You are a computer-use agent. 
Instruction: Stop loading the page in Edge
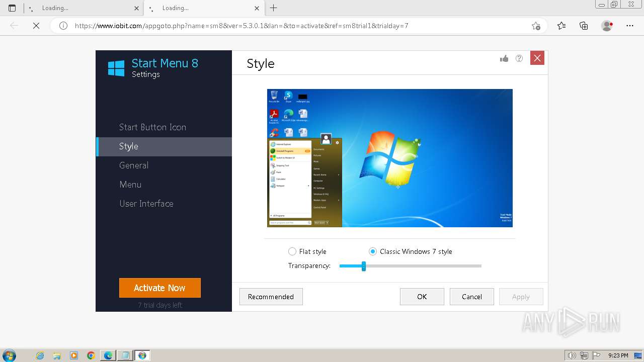36,26
